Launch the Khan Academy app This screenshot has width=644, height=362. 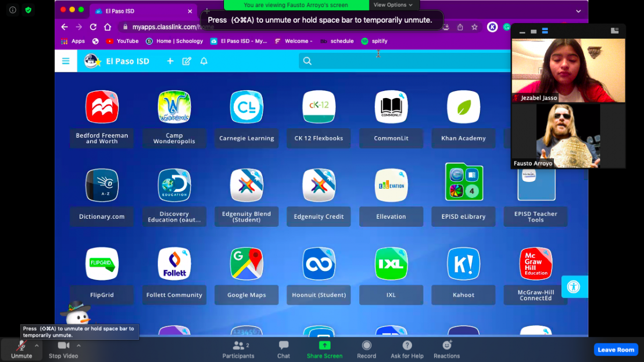click(463, 107)
